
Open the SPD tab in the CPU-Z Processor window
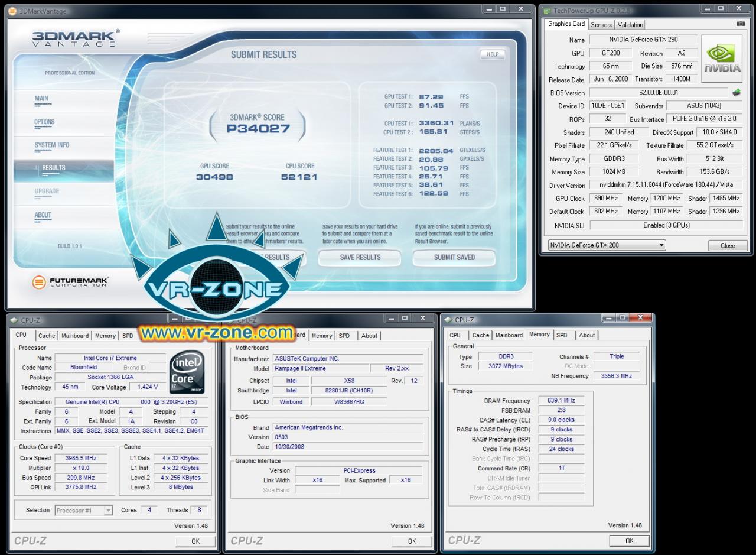(x=128, y=336)
